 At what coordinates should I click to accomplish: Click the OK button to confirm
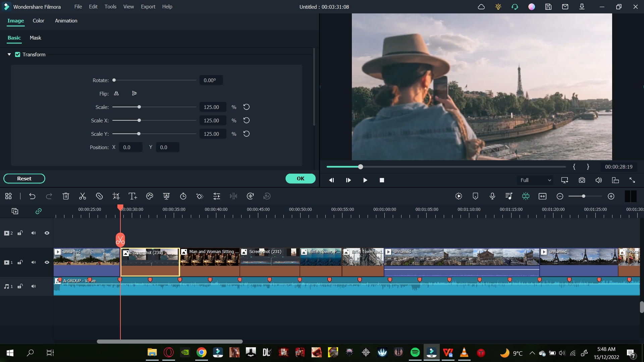pyautogui.click(x=301, y=178)
